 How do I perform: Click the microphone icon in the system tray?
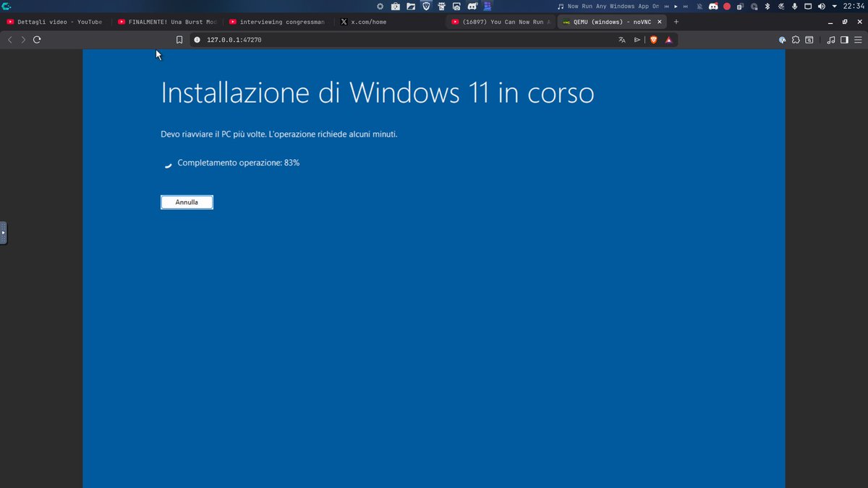point(794,6)
